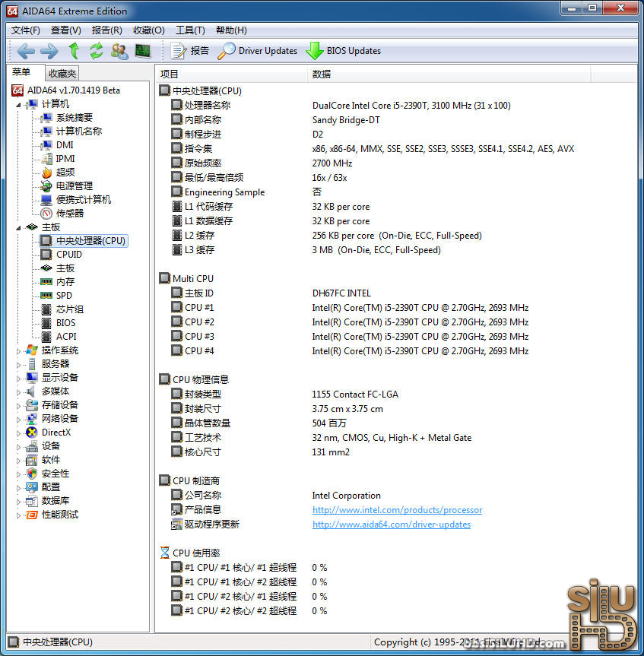The height and width of the screenshot is (656, 644).
Task: Collapse the 主板 parent tree node
Action: pos(18,228)
